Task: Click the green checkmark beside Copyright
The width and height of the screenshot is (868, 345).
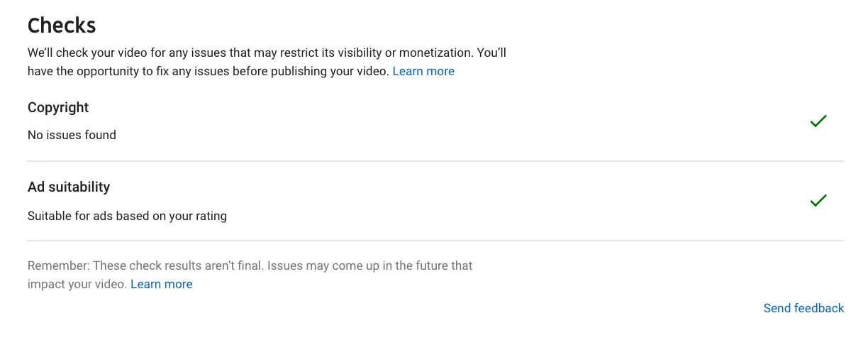Action: (x=818, y=121)
